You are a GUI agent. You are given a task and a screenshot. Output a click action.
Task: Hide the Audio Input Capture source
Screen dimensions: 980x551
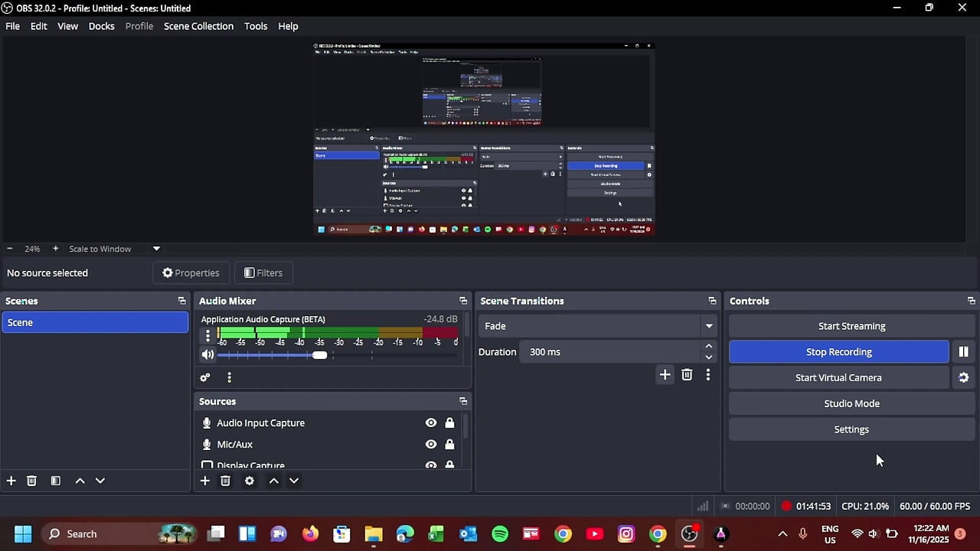click(431, 423)
